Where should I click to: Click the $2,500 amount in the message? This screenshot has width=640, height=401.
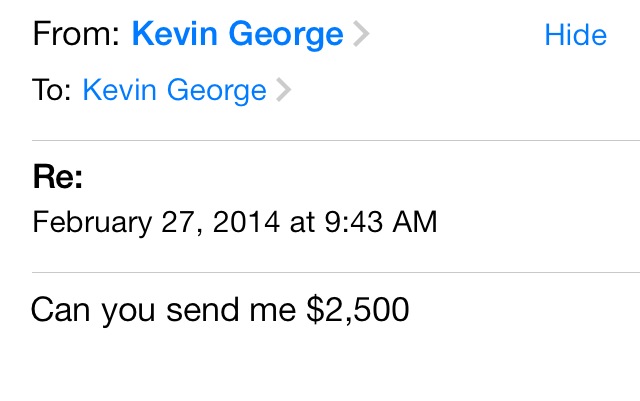(357, 309)
